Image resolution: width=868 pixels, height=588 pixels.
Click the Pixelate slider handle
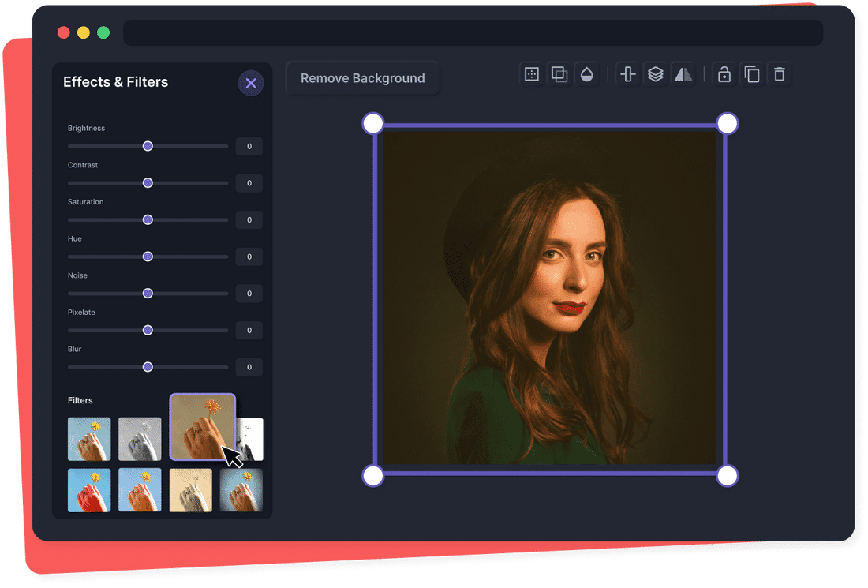point(148,330)
